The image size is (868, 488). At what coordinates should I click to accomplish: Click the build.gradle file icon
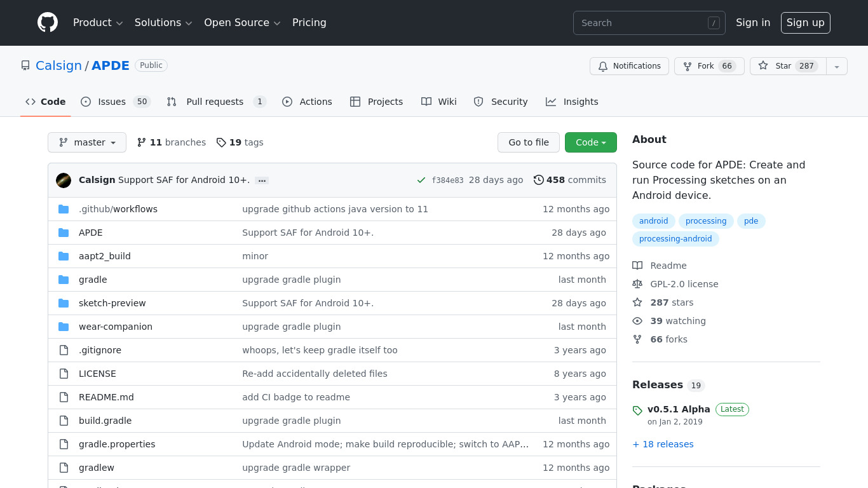[64, 421]
